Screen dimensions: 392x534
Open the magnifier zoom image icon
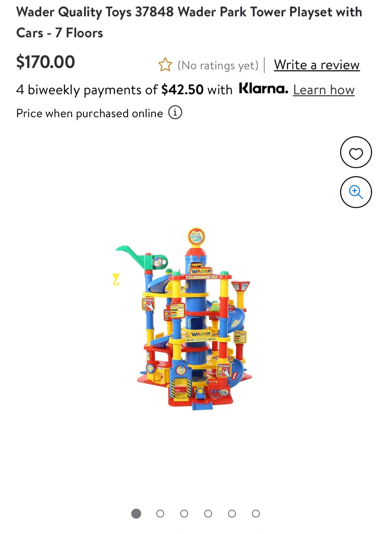(x=356, y=192)
